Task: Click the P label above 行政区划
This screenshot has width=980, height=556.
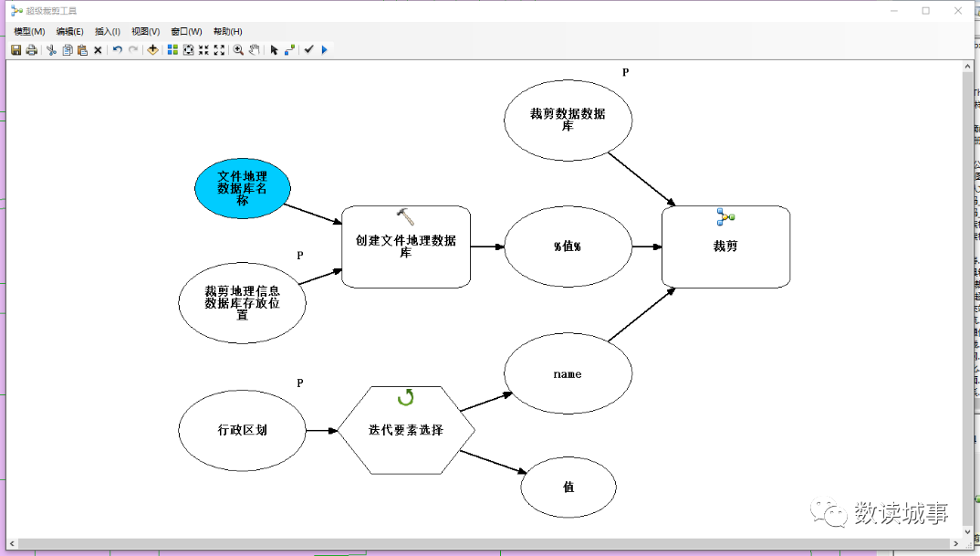Action: pos(300,383)
